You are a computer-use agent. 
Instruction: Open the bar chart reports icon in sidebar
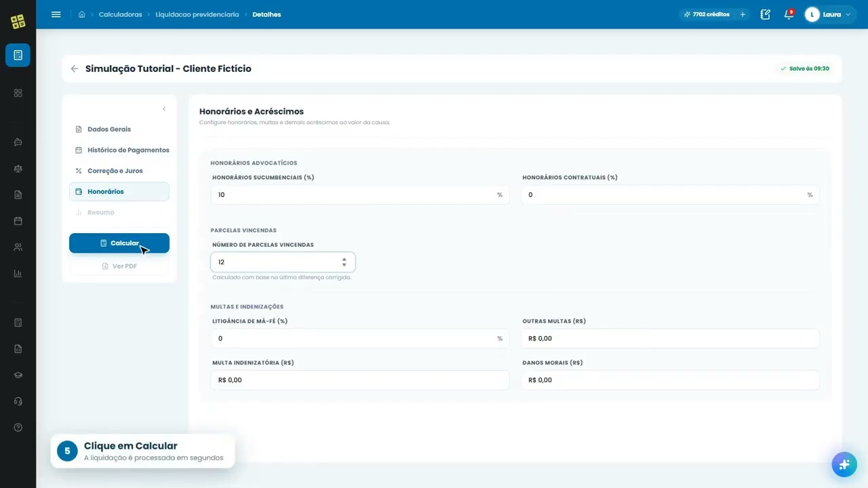tap(18, 274)
